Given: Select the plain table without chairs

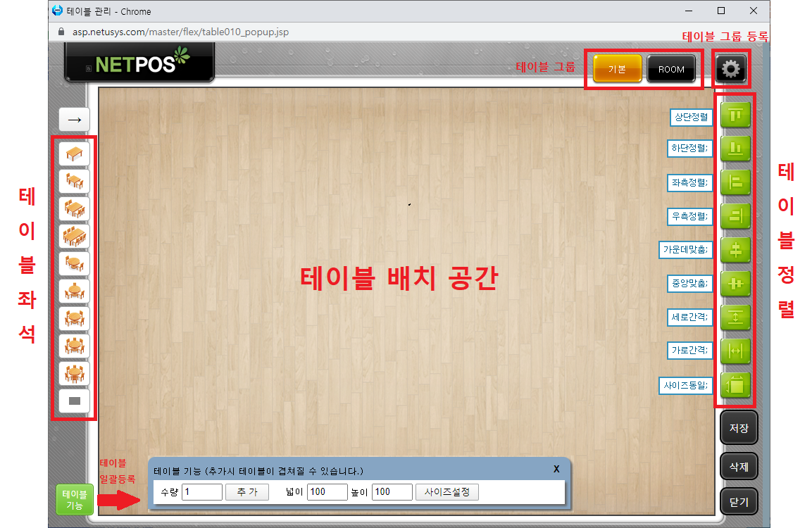Looking at the screenshot, I should tap(74, 153).
